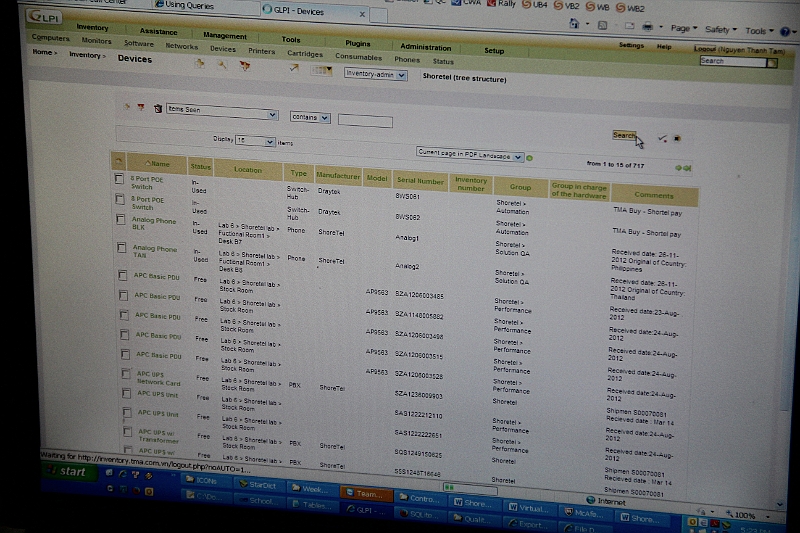Click the add search criterion icon
The image size is (800, 533).
(x=127, y=106)
